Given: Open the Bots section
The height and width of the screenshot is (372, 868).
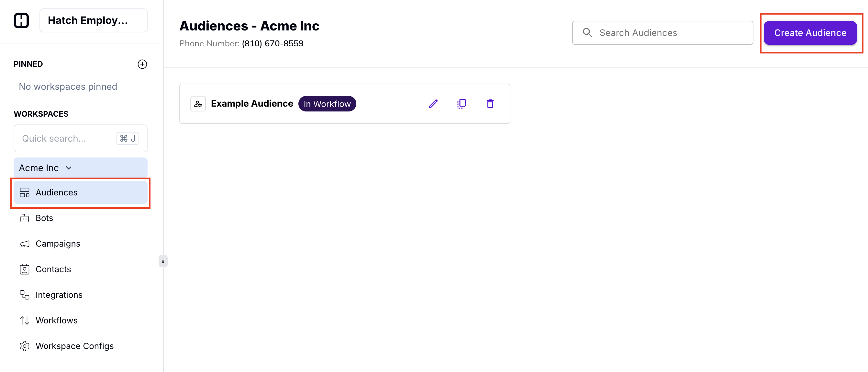Looking at the screenshot, I should point(44,218).
